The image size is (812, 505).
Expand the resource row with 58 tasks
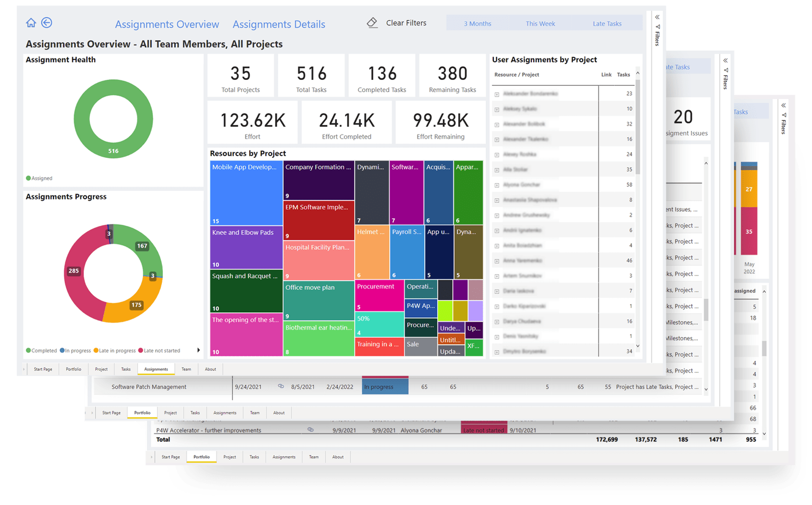coord(497,185)
